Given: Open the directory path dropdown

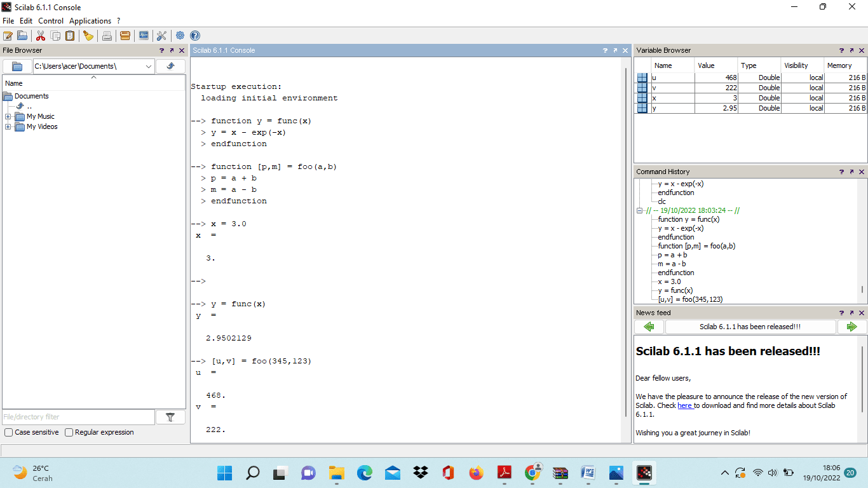Looking at the screenshot, I should coord(149,66).
